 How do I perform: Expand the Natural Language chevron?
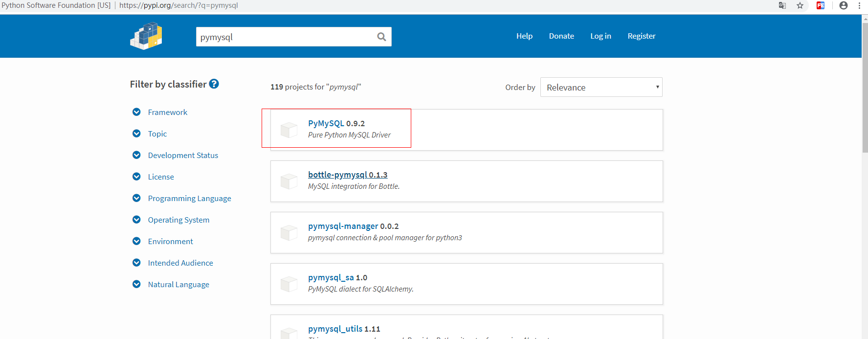point(136,284)
